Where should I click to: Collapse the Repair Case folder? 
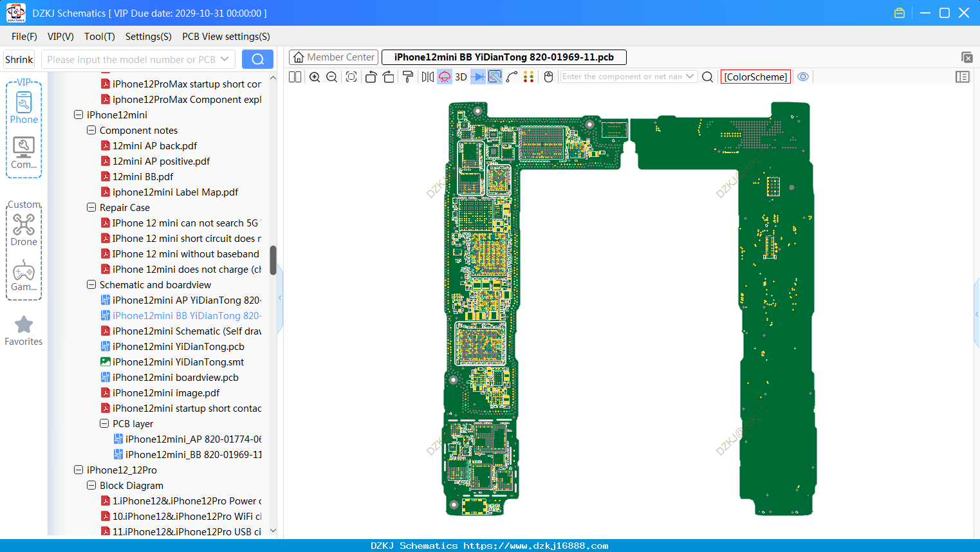pyautogui.click(x=91, y=208)
